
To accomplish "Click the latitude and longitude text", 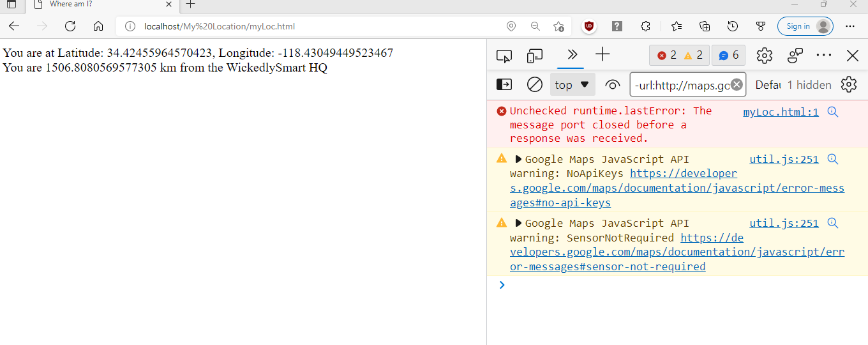I will pyautogui.click(x=198, y=53).
